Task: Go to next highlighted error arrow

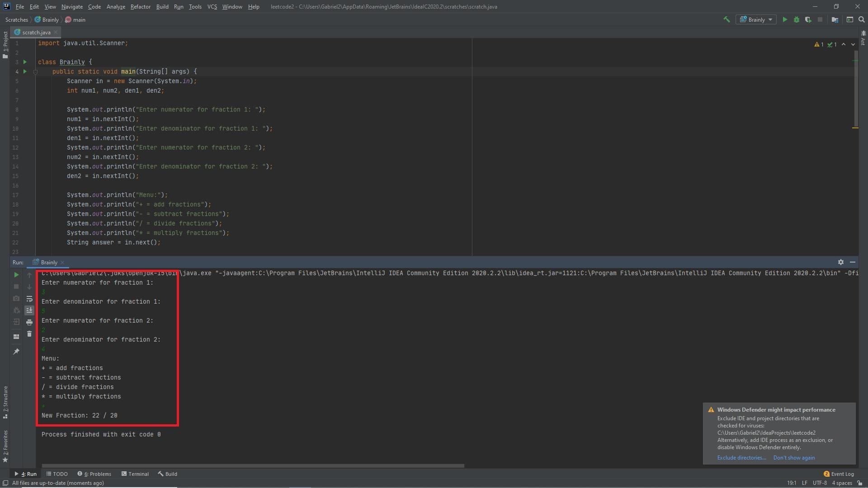Action: pos(853,44)
